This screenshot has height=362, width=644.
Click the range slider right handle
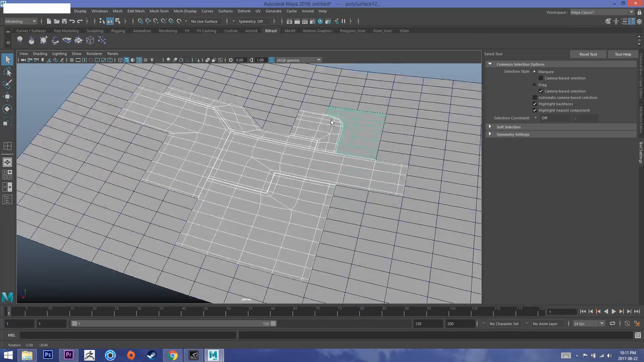pos(273,324)
